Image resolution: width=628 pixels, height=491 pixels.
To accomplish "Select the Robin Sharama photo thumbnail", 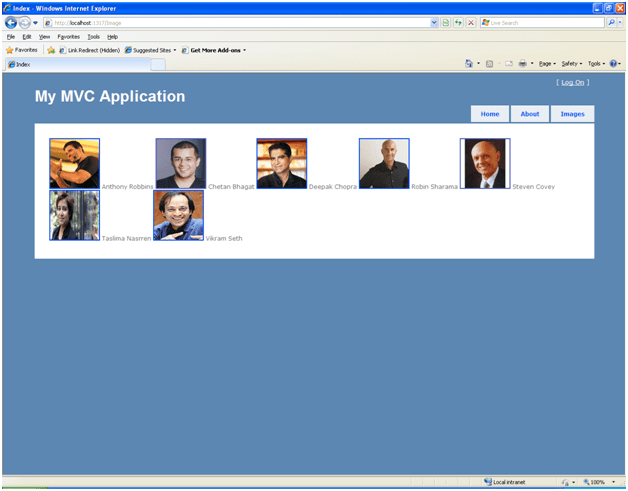I will (384, 164).
